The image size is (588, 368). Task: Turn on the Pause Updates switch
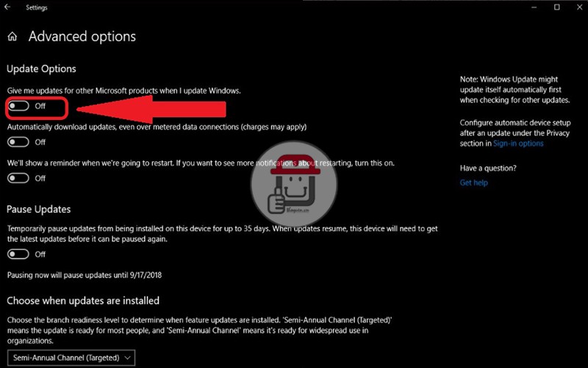pyautogui.click(x=19, y=255)
